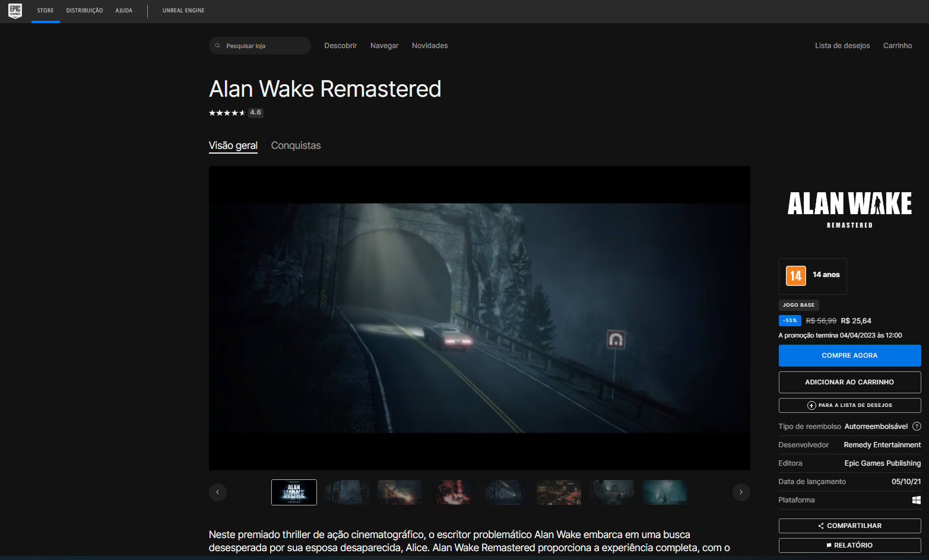This screenshot has width=929, height=560.
Task: Select the fourth red-toned thumbnail
Action: pyautogui.click(x=453, y=492)
